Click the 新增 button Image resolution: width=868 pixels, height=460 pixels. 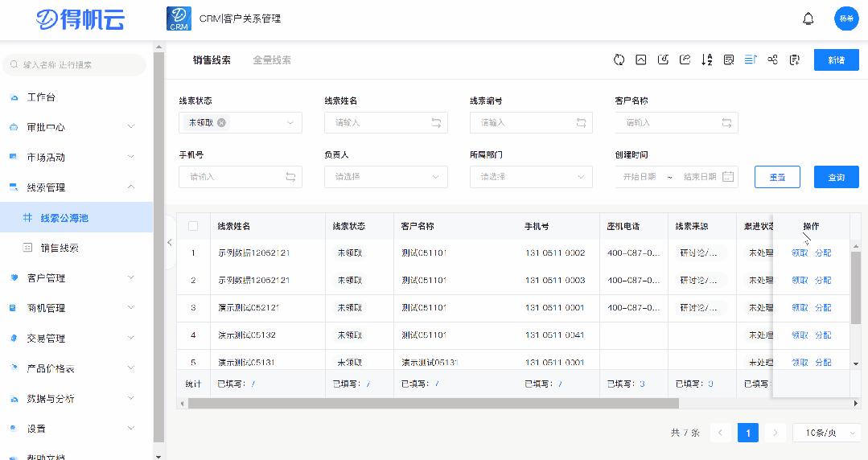[836, 60]
